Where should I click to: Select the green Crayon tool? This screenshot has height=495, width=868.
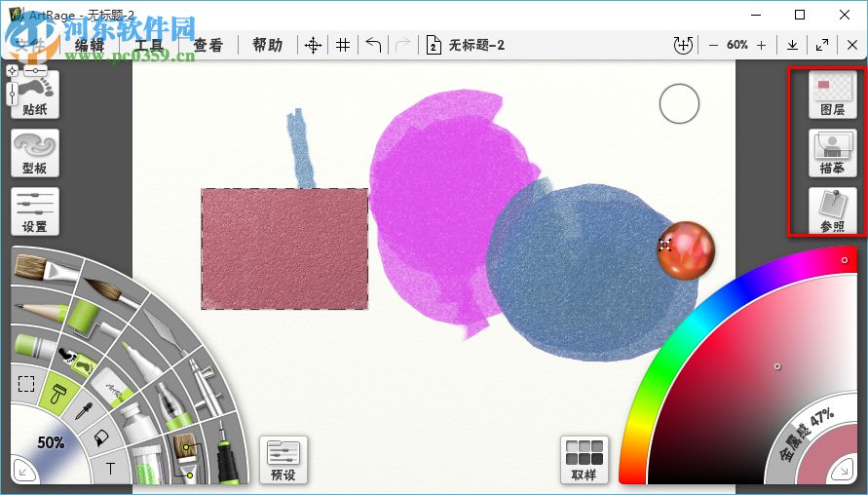[x=33, y=346]
